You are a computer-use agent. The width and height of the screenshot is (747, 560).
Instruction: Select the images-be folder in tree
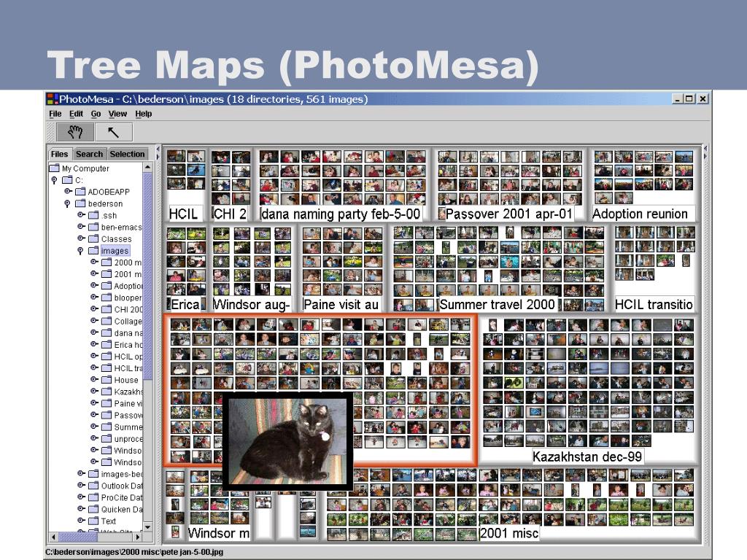(122, 474)
